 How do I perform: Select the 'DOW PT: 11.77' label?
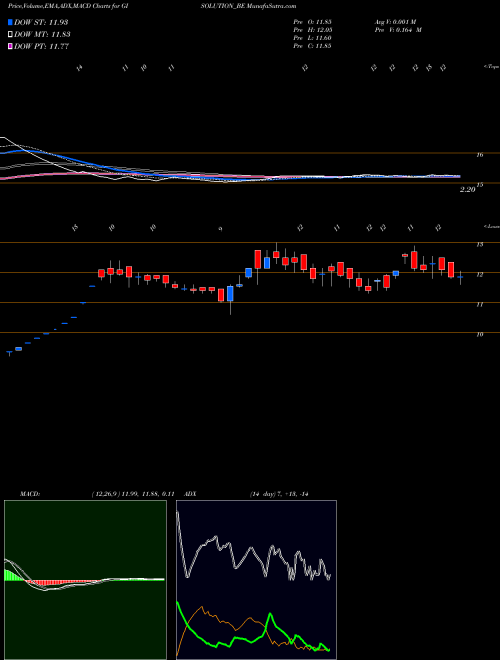click(41, 47)
